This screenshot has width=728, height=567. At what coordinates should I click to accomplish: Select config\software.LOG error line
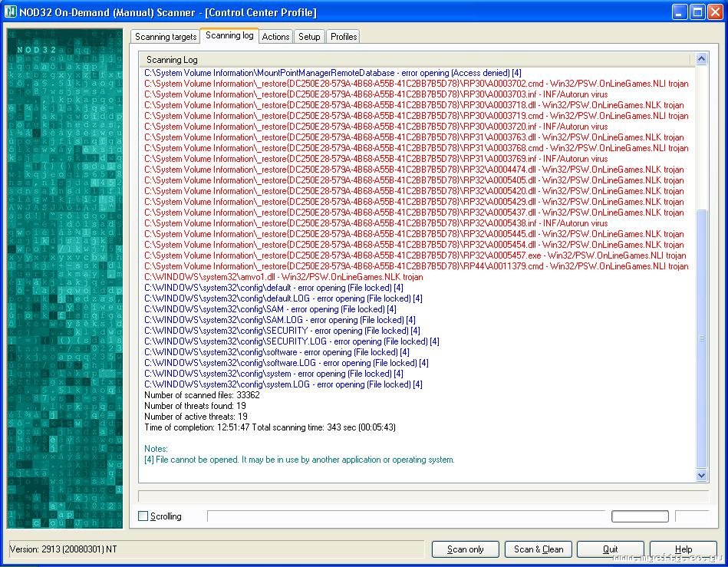coord(286,363)
